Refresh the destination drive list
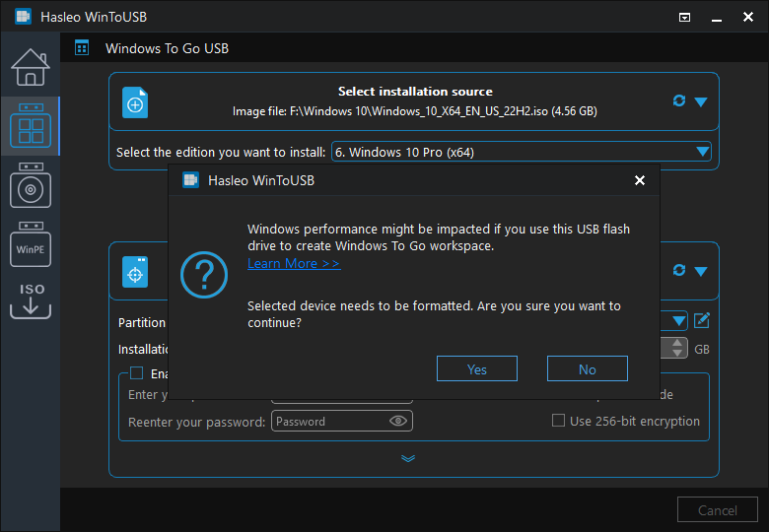This screenshot has width=769, height=532. coord(679,270)
